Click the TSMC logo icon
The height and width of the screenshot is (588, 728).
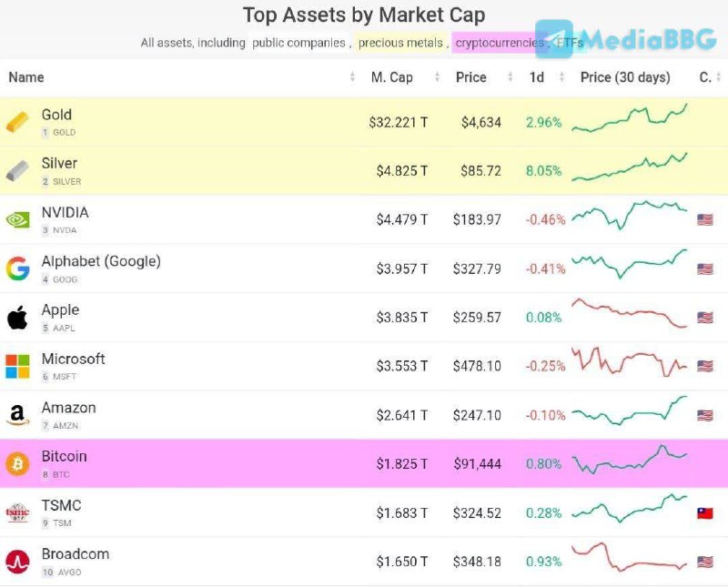click(x=17, y=513)
